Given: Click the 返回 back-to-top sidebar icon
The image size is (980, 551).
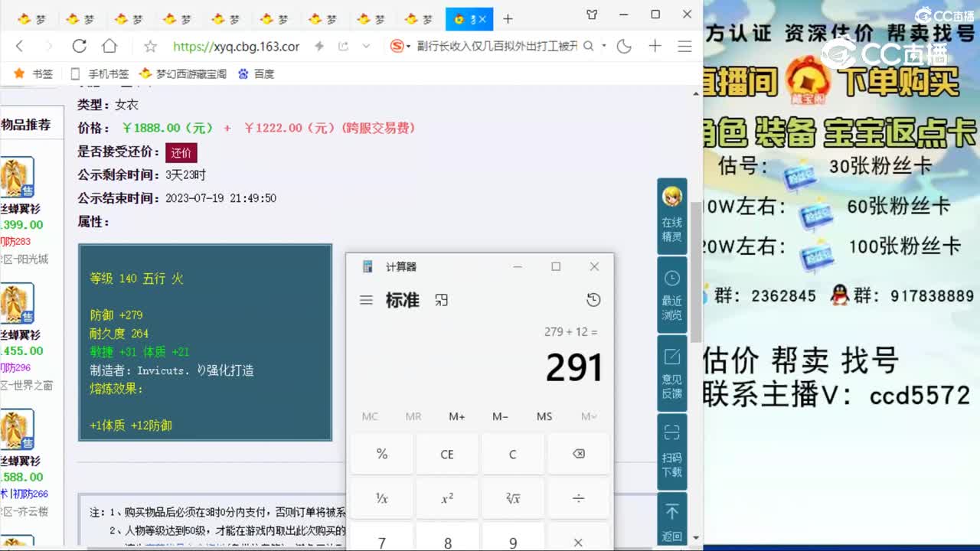Looking at the screenshot, I should coord(671,520).
